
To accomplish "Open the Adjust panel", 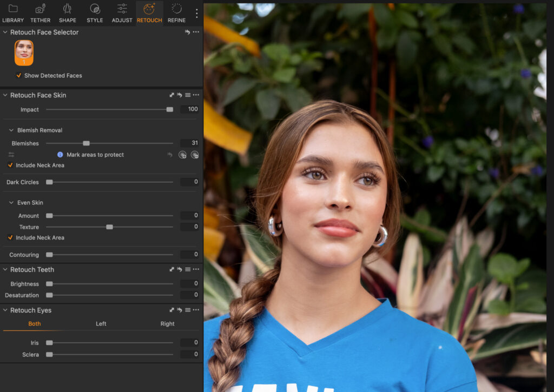I will [x=122, y=13].
